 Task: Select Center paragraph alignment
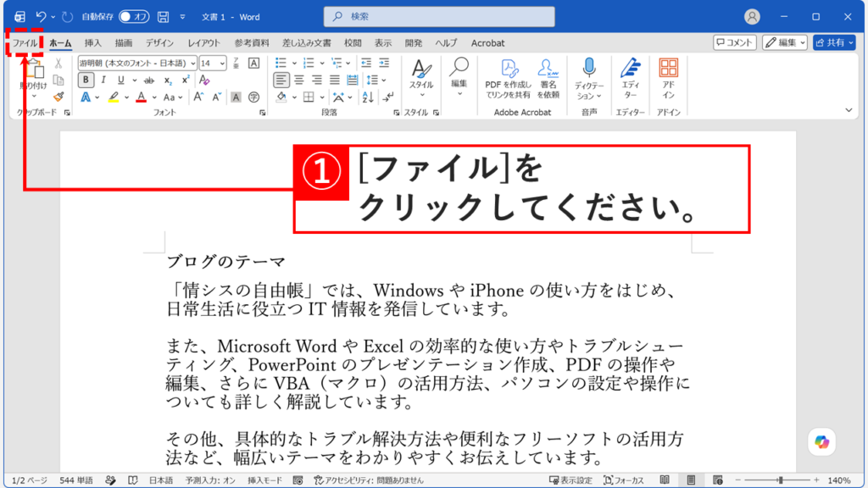(x=299, y=80)
